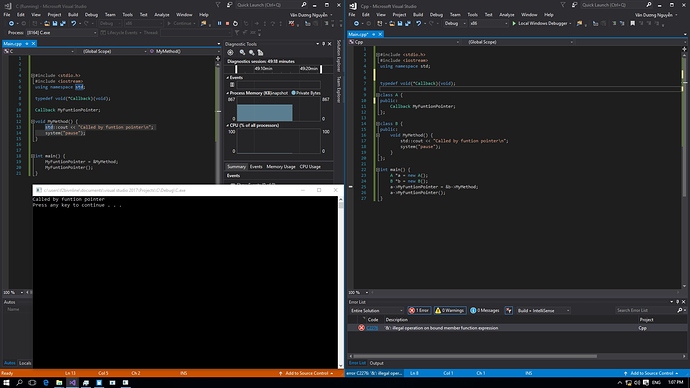Restart the debug session icon
The height and width of the screenshot is (388, 690).
(x=235, y=23)
